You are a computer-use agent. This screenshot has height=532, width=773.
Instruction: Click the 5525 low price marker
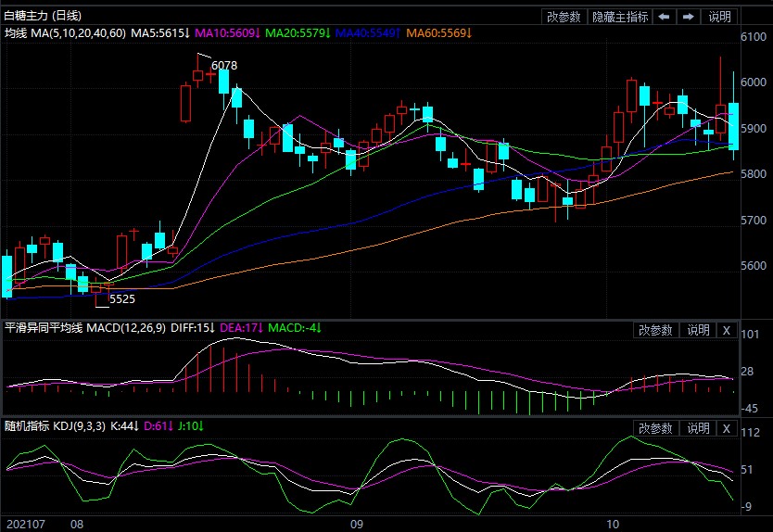click(x=122, y=299)
